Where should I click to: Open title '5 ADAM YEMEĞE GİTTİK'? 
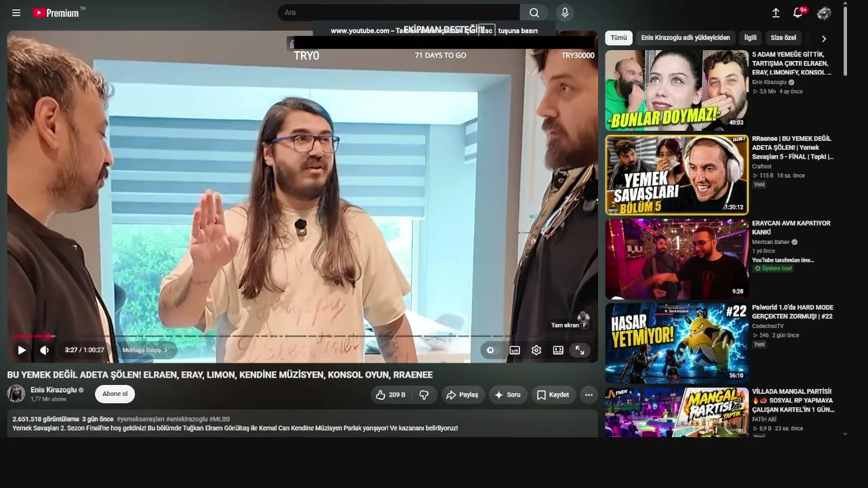click(x=792, y=63)
